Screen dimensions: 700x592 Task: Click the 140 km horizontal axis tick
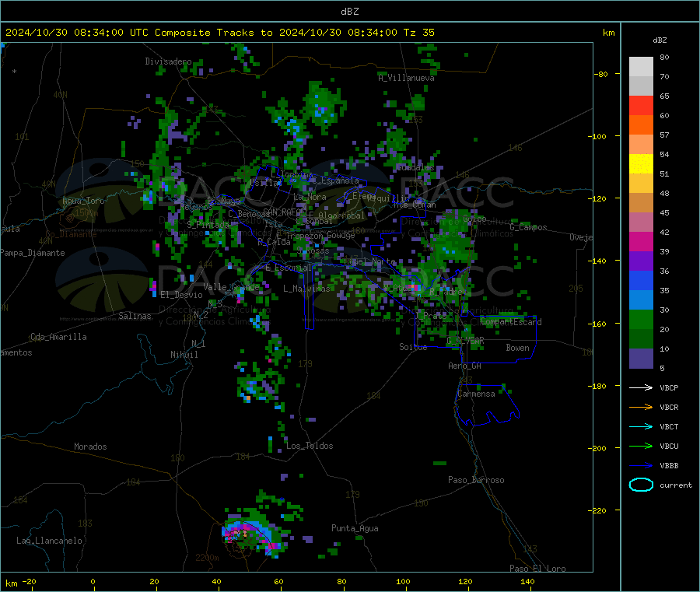pyautogui.click(x=527, y=581)
